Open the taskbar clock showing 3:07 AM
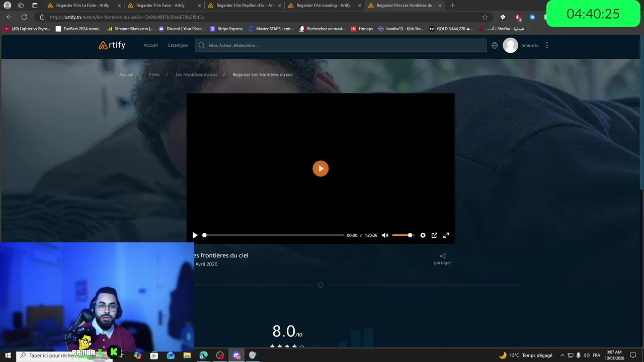This screenshot has height=362, width=644. coord(614,355)
